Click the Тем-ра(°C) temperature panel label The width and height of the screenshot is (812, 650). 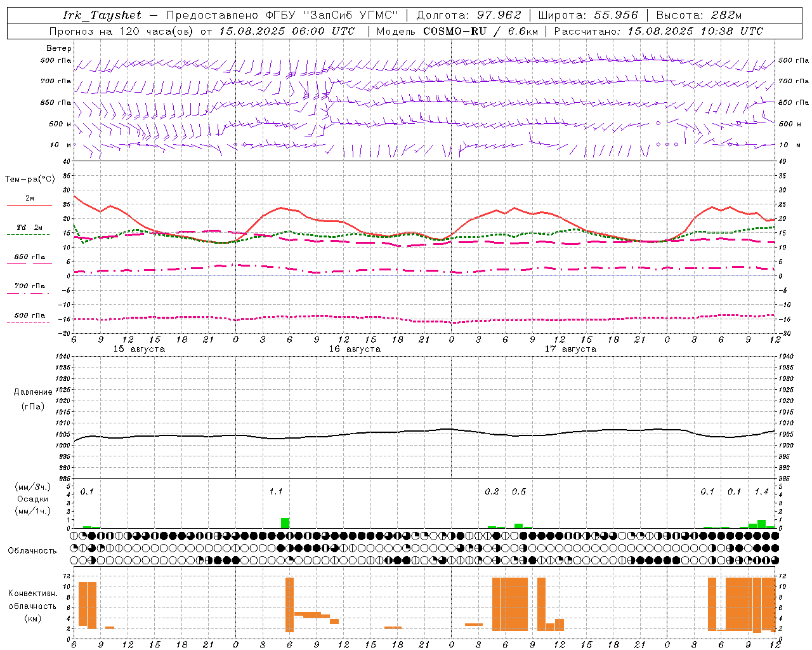click(x=30, y=180)
